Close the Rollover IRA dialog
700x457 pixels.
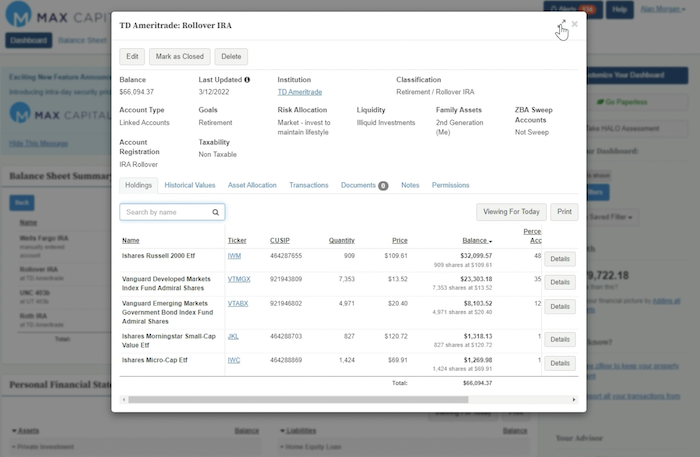[x=575, y=24]
